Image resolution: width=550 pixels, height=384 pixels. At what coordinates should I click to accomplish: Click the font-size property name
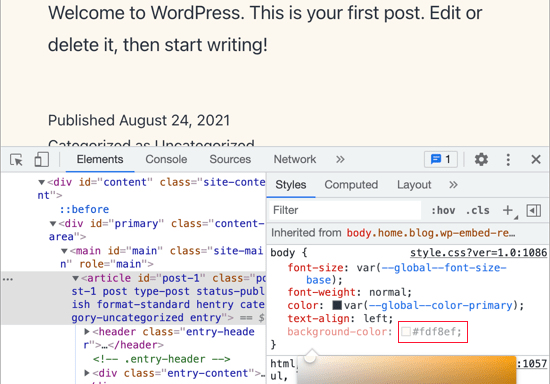click(x=315, y=268)
